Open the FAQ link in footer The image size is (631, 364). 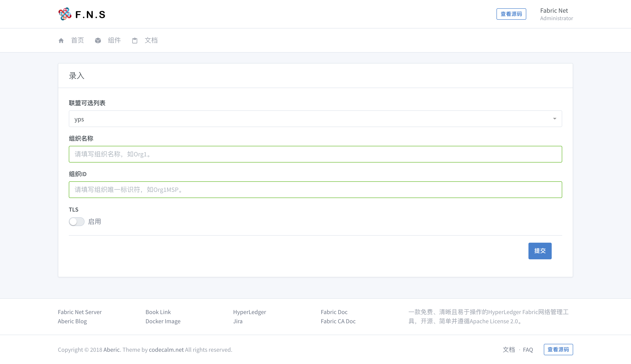pos(528,350)
